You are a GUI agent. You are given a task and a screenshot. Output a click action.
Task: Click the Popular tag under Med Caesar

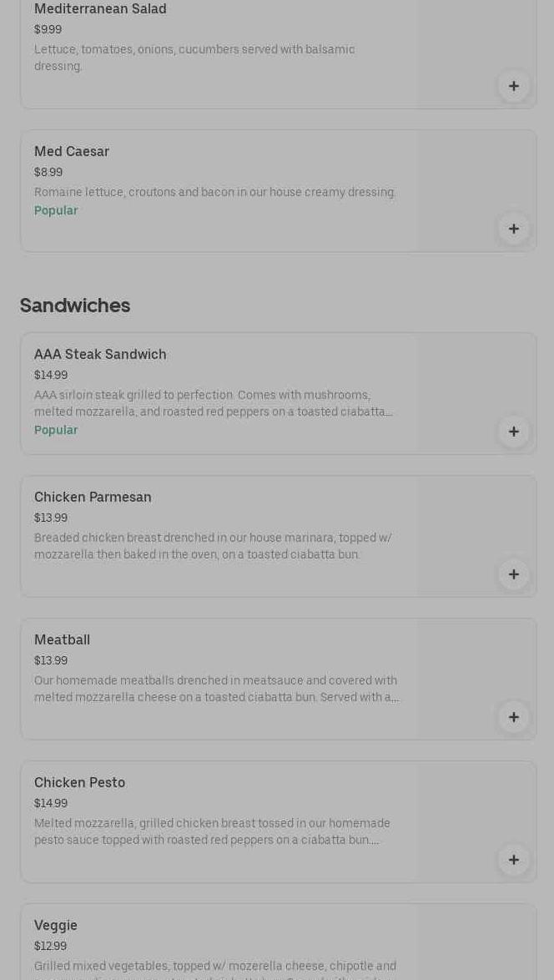[x=56, y=211]
